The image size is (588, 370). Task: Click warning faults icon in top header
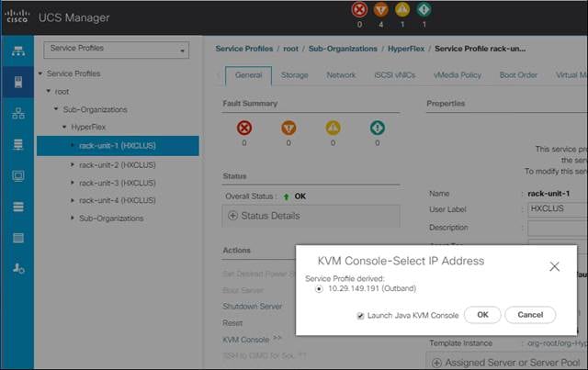pos(424,10)
